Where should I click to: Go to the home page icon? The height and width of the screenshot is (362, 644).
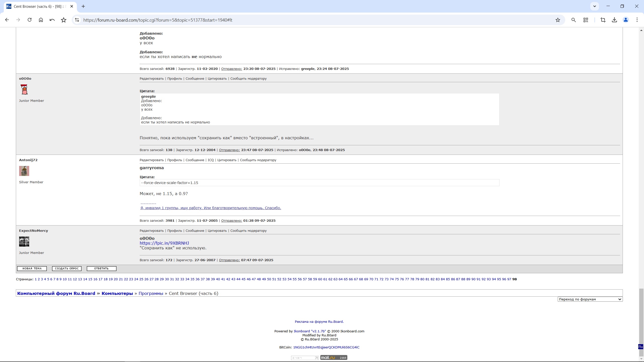pos(41,20)
